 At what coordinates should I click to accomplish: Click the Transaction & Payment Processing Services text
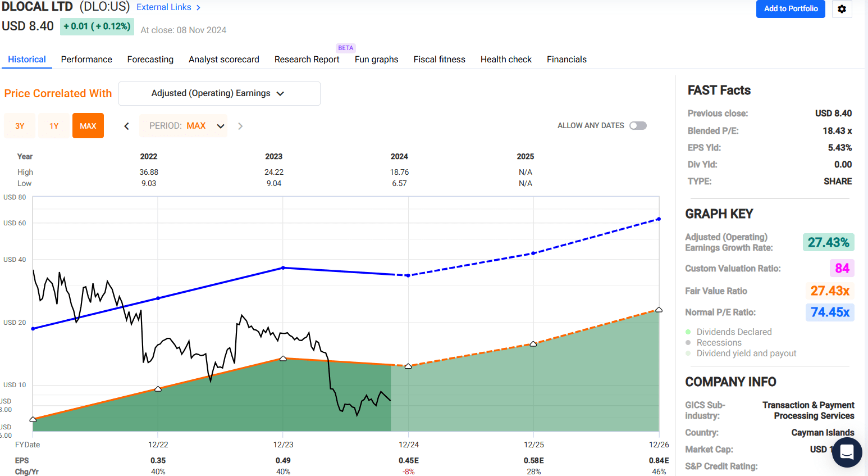808,410
